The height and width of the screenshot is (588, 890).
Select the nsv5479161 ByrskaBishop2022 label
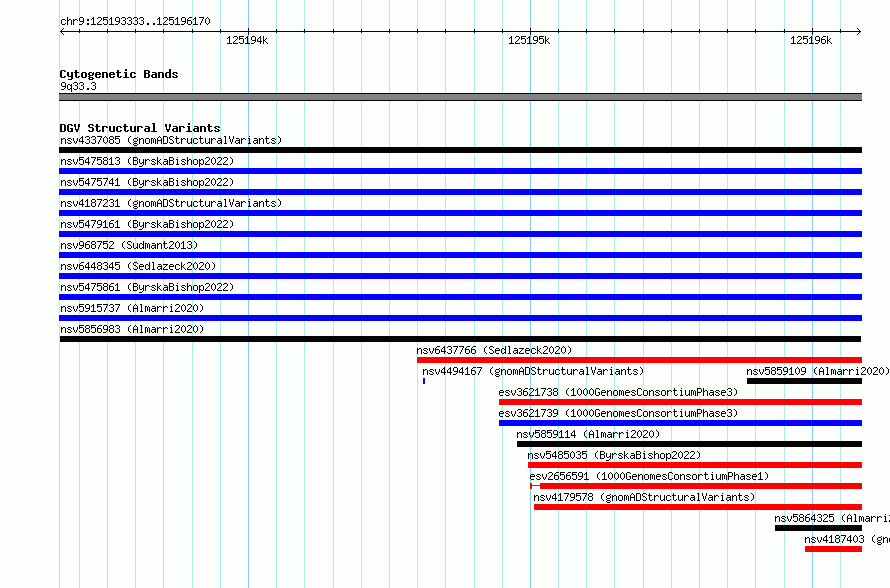point(147,224)
